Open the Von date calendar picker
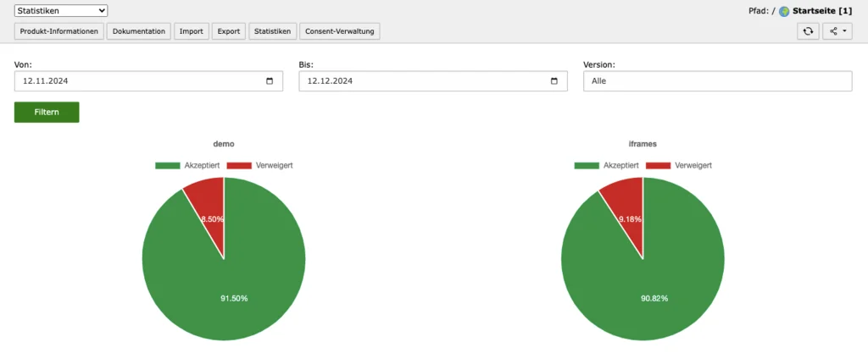The height and width of the screenshot is (364, 868). (270, 81)
